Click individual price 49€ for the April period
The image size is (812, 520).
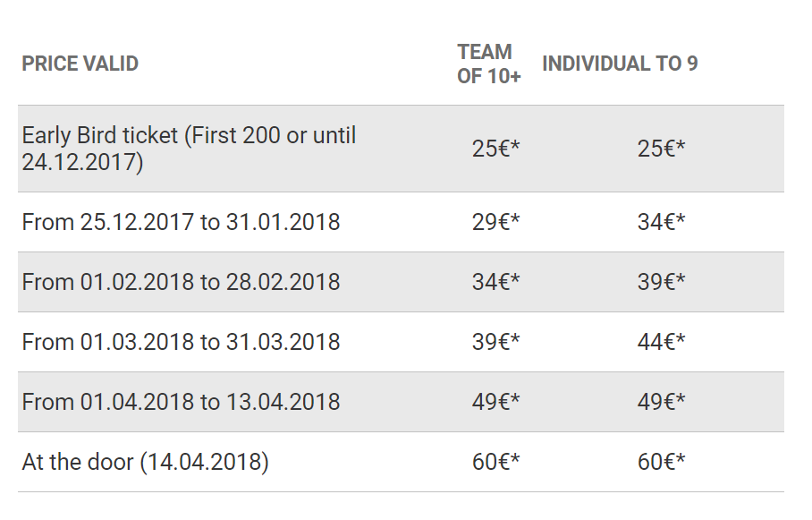(661, 402)
